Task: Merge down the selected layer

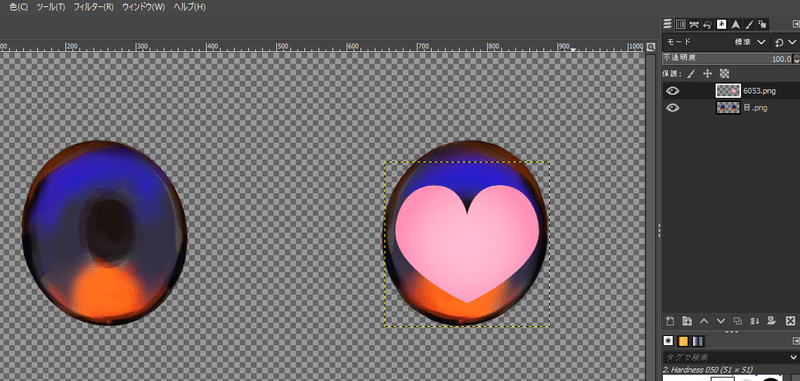Action: tap(755, 321)
